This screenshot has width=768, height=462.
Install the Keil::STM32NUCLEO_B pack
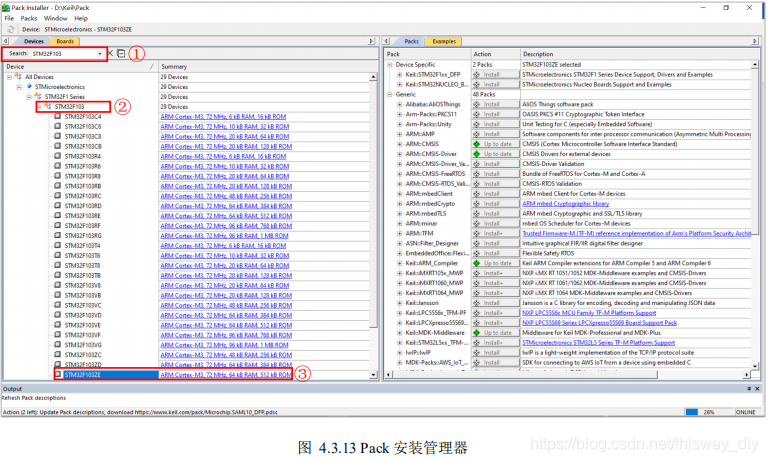[x=495, y=85]
